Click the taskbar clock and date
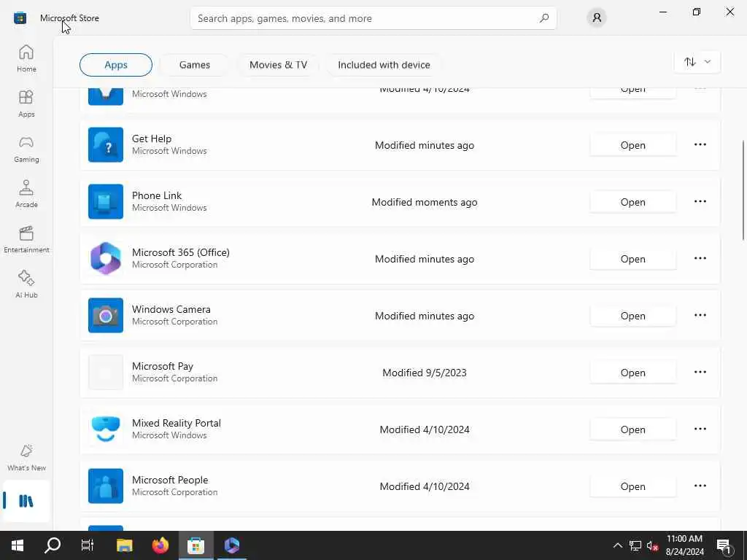The height and width of the screenshot is (560, 747). [x=684, y=545]
